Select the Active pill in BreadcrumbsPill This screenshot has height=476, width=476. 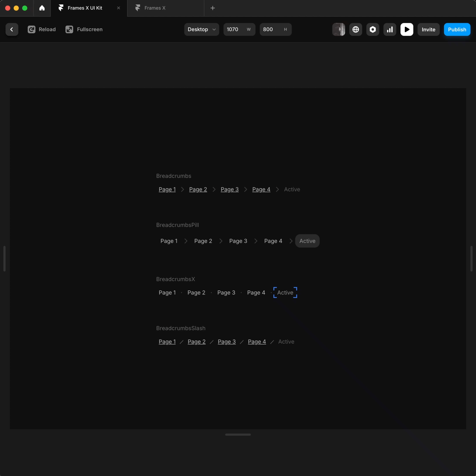(x=307, y=241)
